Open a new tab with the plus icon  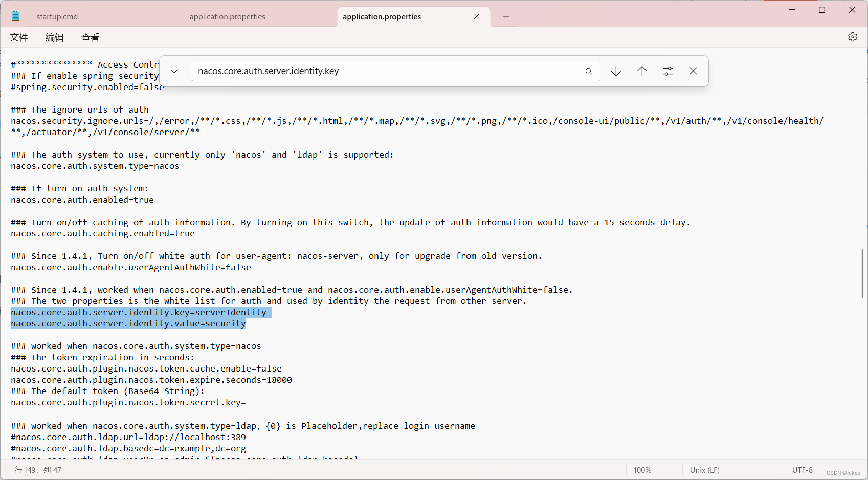tap(506, 17)
